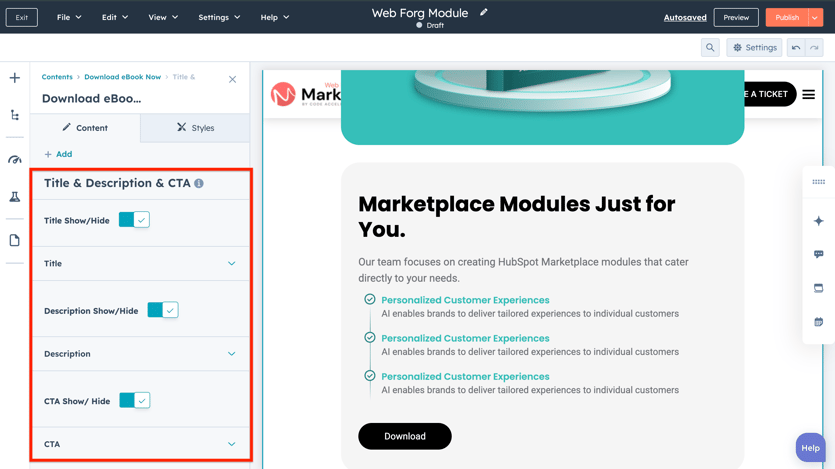This screenshot has width=835, height=469.
Task: Click the undo arrow icon
Action: [x=796, y=48]
